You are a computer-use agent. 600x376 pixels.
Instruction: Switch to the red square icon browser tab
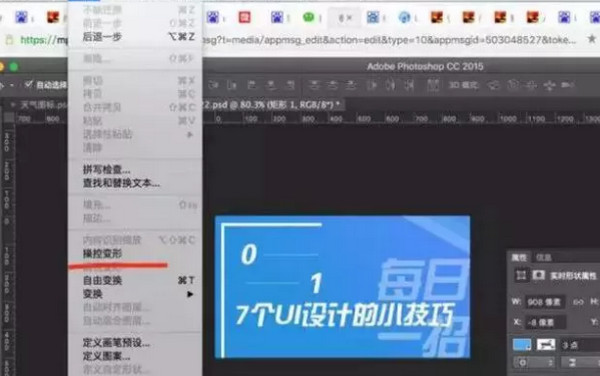245,17
